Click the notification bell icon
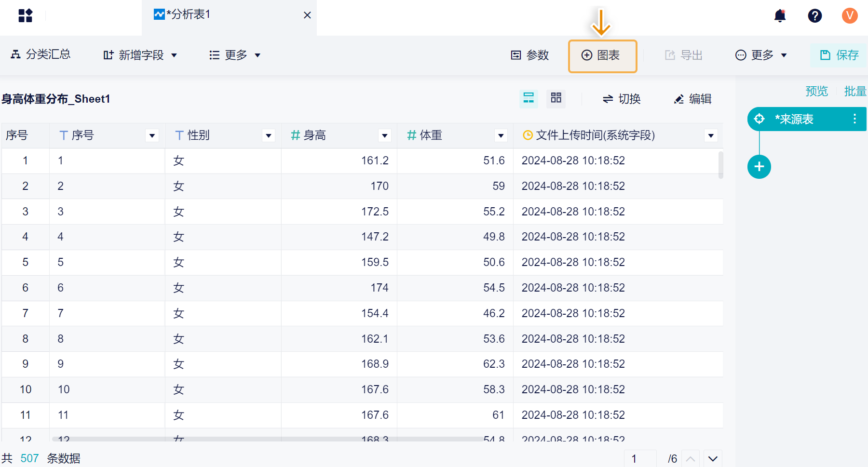This screenshot has width=868, height=467. 780,16
